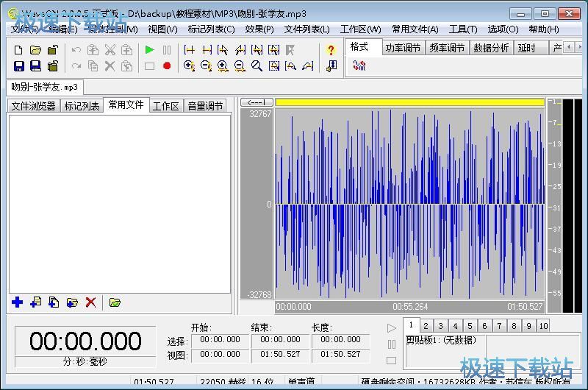This screenshot has height=390, width=588.
Task: Click the yellow Help question mark icon
Action: (331, 50)
